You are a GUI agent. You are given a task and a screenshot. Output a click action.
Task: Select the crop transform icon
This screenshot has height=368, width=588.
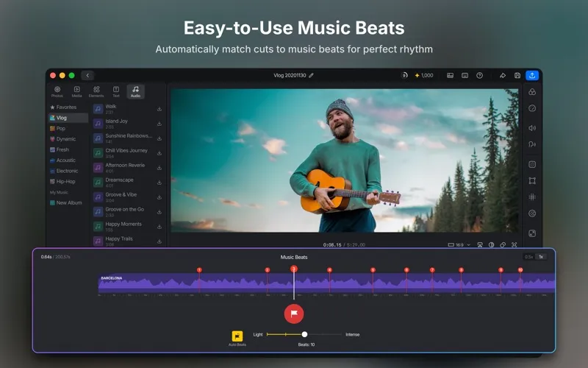coord(532,180)
